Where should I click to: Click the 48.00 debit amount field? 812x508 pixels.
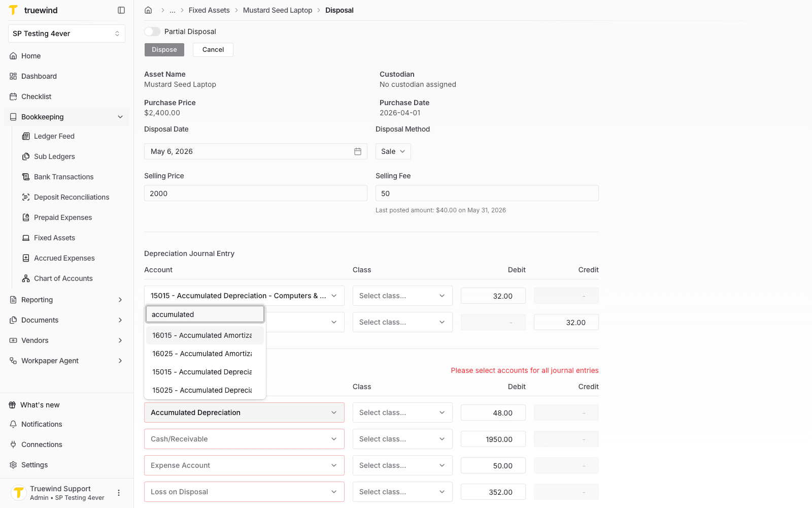[493, 412]
